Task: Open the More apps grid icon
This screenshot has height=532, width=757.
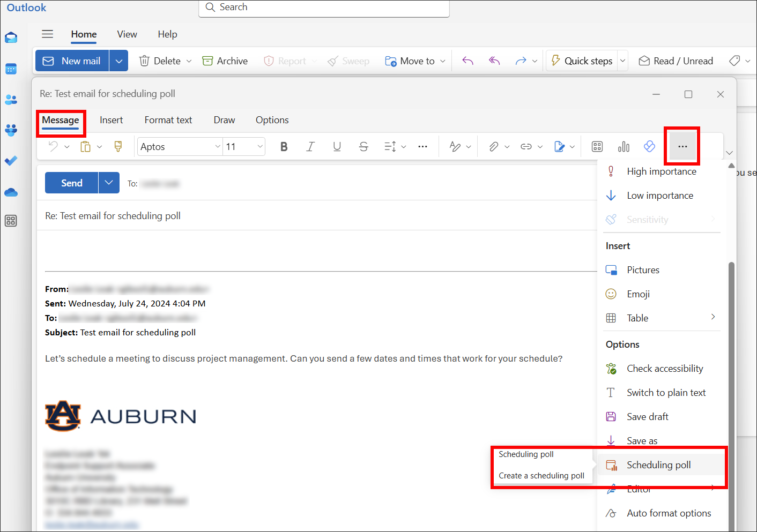Action: coord(11,221)
